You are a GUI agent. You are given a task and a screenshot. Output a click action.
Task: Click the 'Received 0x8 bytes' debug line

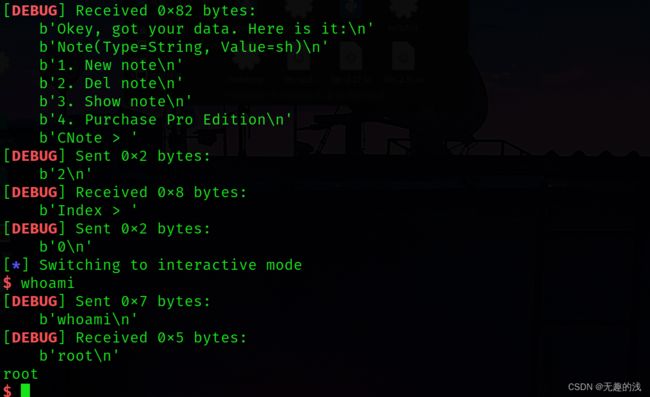point(125,192)
